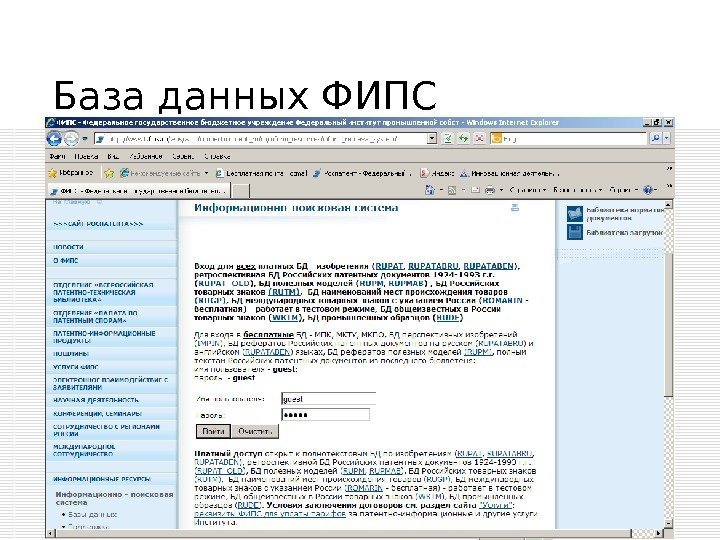Viewport: 720px width, 540px height.
Task: Open the Вид menu
Action: pos(113,157)
